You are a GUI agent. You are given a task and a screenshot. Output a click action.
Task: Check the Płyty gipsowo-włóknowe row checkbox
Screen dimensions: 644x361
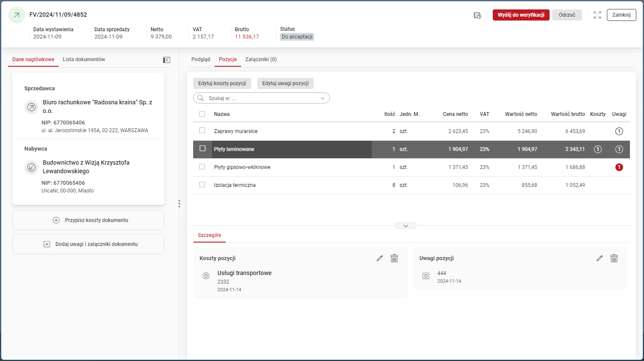pyautogui.click(x=202, y=166)
